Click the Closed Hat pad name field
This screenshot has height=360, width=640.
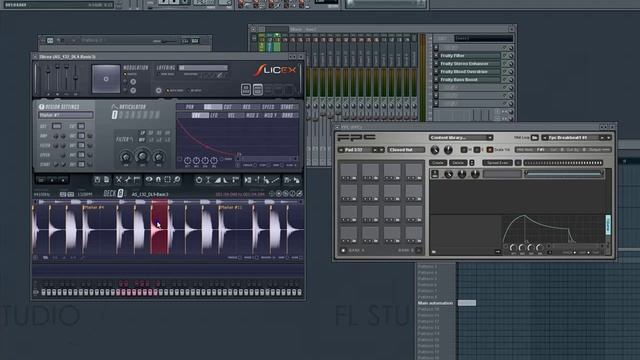point(406,150)
